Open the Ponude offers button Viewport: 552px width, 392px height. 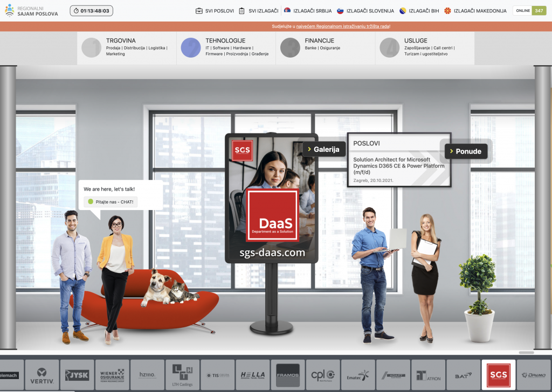click(x=466, y=151)
